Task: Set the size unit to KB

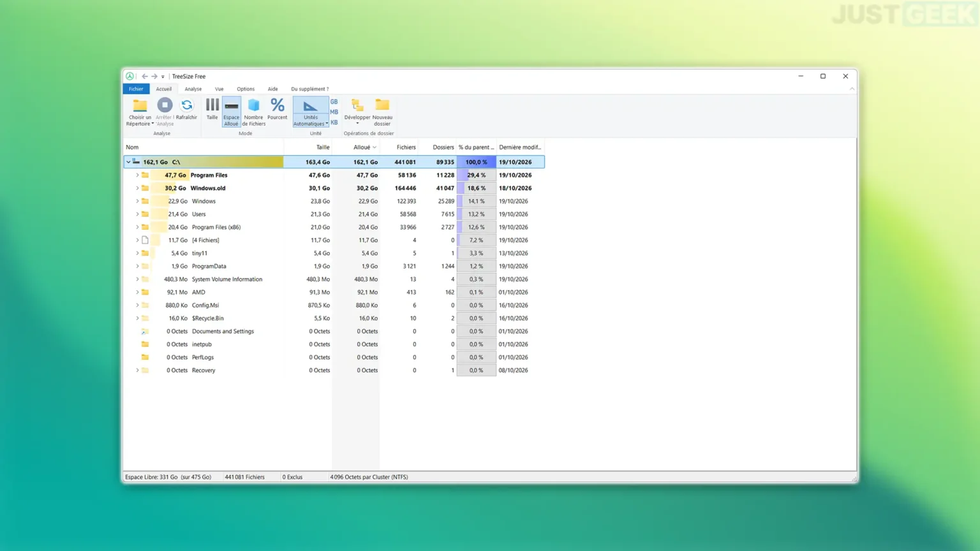Action: (x=334, y=122)
